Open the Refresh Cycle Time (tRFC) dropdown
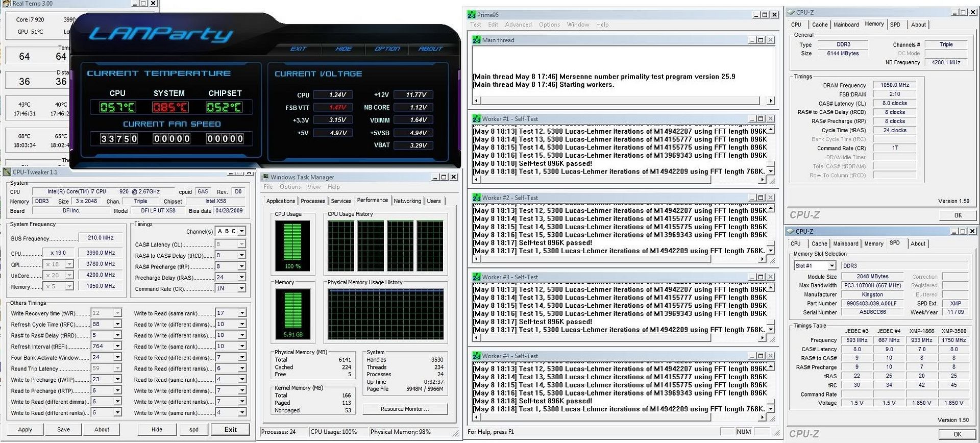The width and height of the screenshot is (980, 443). click(117, 324)
